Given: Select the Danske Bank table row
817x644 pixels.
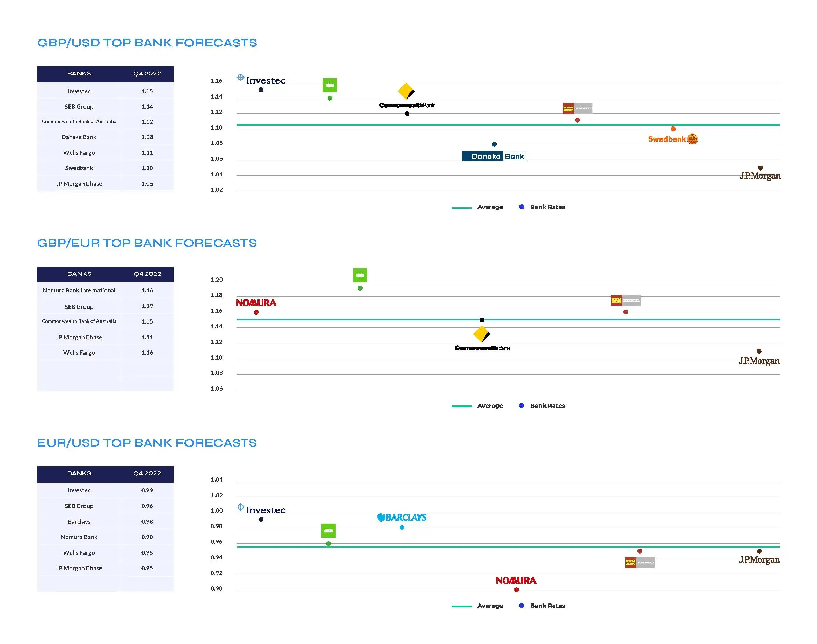Looking at the screenshot, I should (x=105, y=137).
